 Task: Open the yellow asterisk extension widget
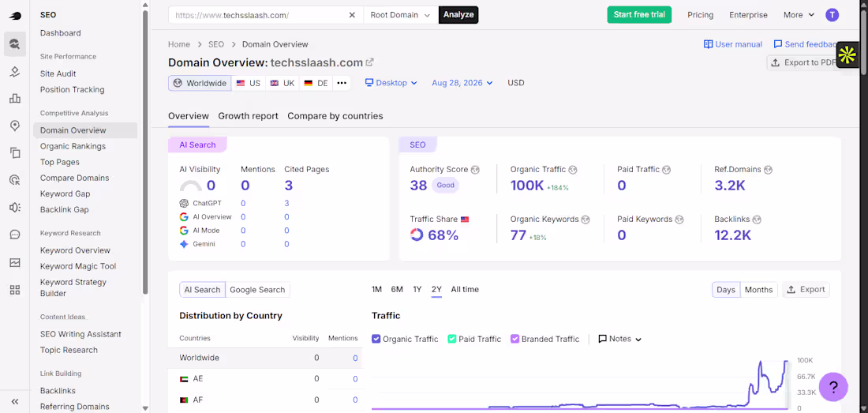[x=847, y=54]
